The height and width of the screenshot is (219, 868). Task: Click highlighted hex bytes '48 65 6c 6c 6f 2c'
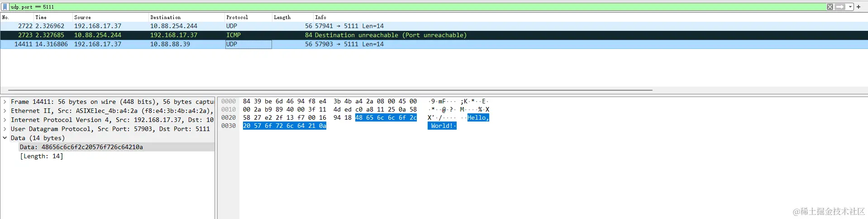386,118
